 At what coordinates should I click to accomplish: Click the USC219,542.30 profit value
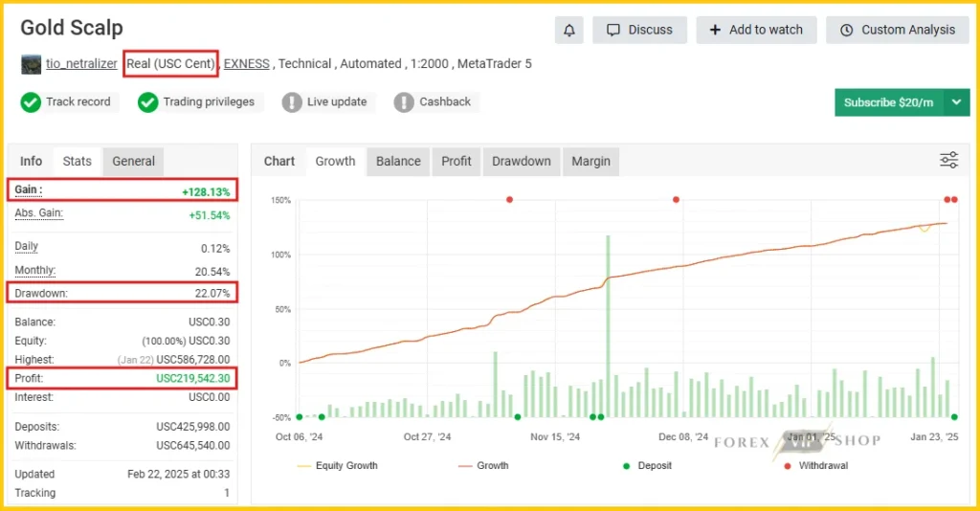point(193,379)
